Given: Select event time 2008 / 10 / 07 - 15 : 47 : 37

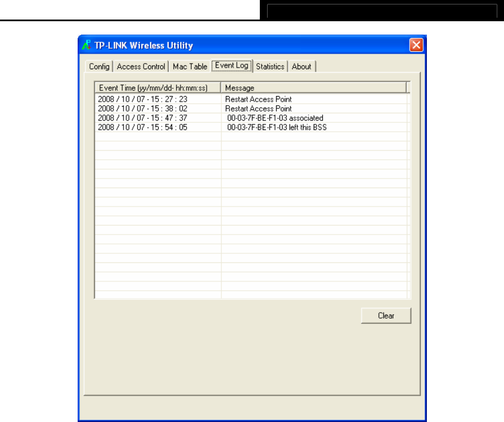Looking at the screenshot, I should pos(142,118).
